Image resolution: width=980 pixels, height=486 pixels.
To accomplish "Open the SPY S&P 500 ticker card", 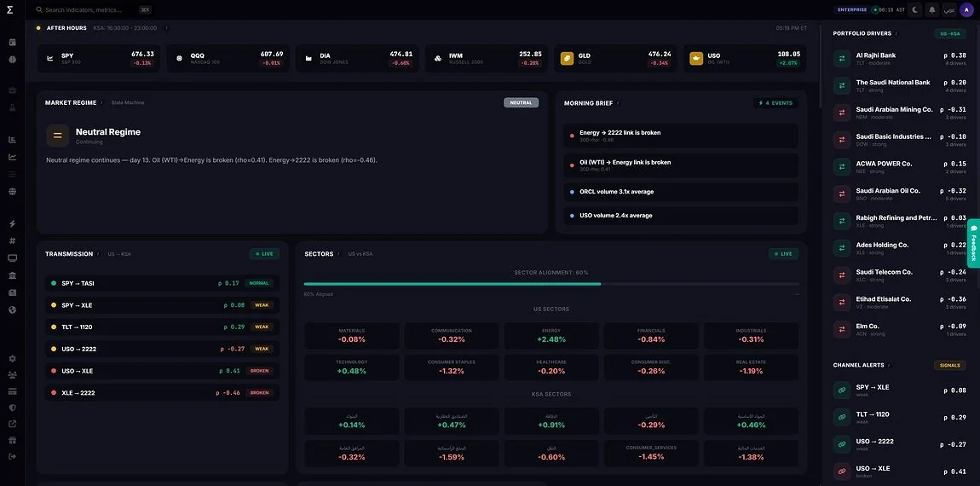I will [99, 58].
